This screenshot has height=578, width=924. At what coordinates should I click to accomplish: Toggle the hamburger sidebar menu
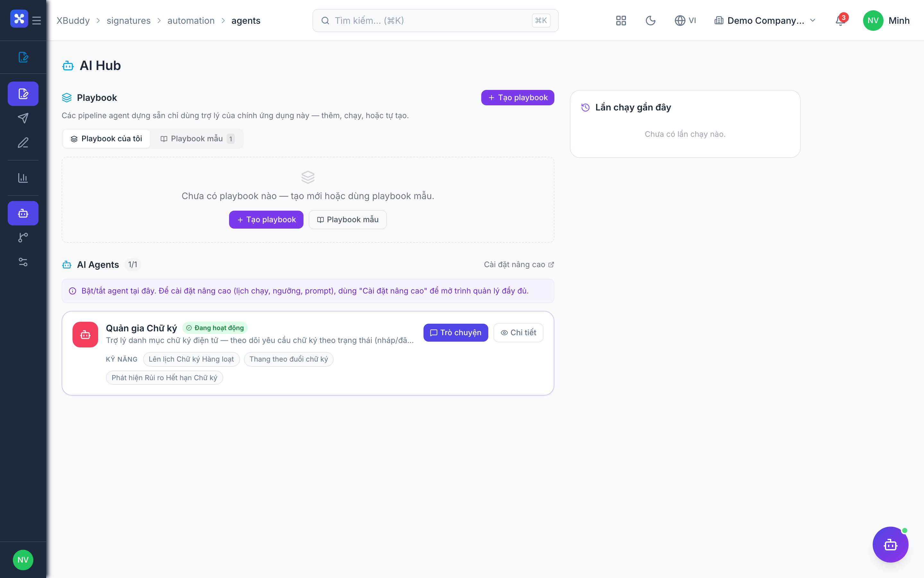click(37, 20)
